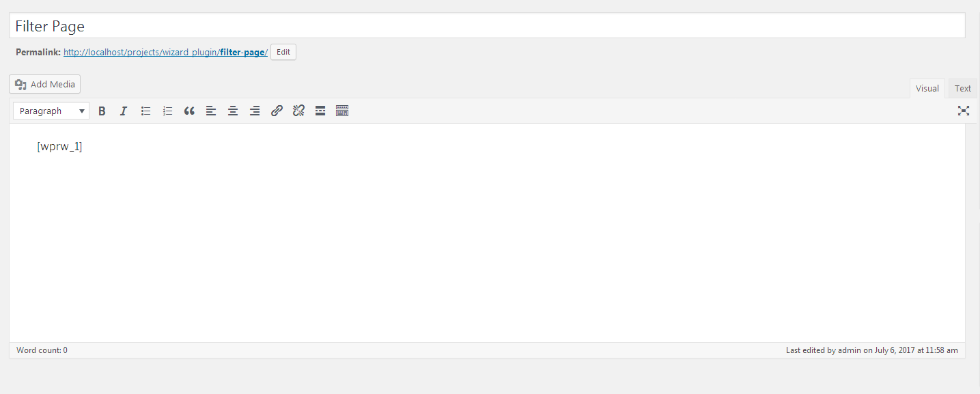Toggle italic formatting
980x394 pixels.
[124, 111]
